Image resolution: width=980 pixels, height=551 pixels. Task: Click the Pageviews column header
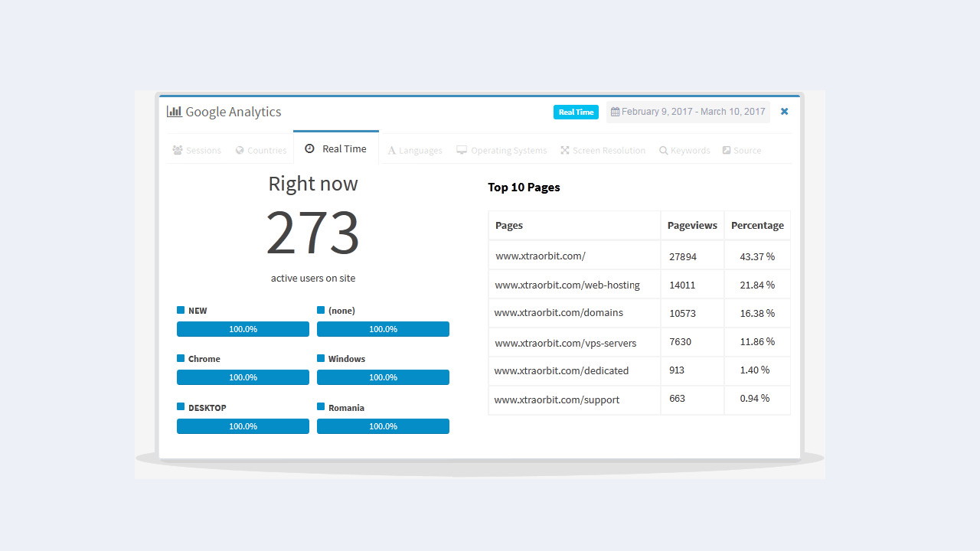pyautogui.click(x=692, y=226)
